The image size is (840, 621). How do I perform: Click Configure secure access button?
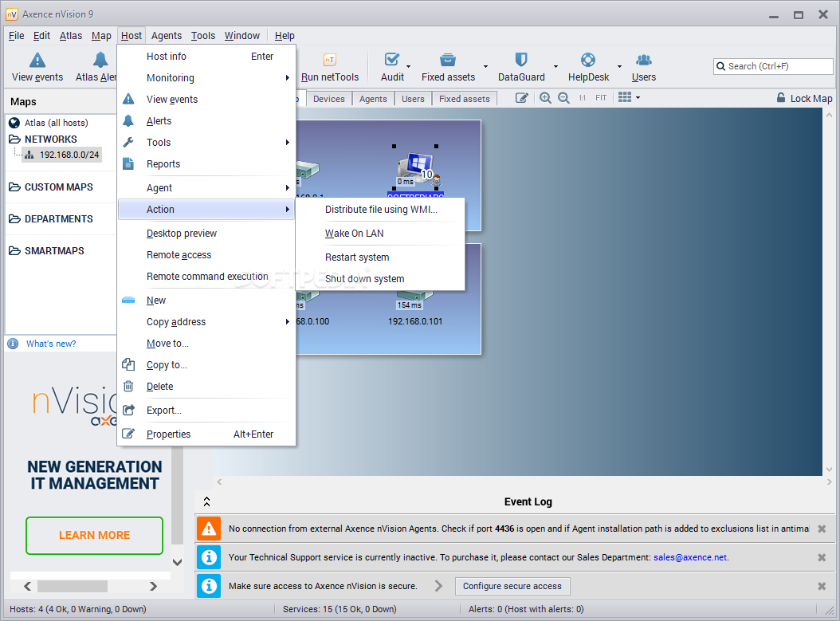coord(512,586)
